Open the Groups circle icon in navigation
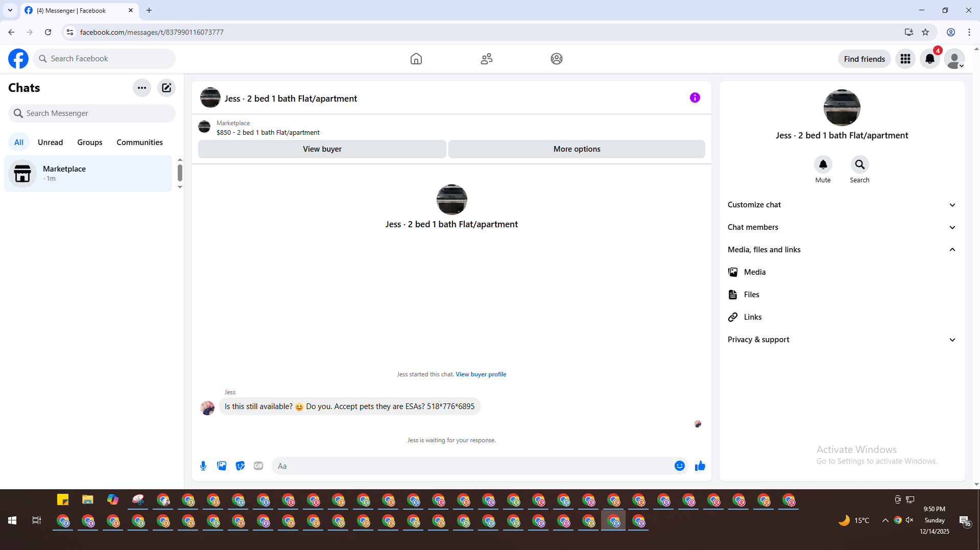The width and height of the screenshot is (980, 550). click(x=557, y=59)
